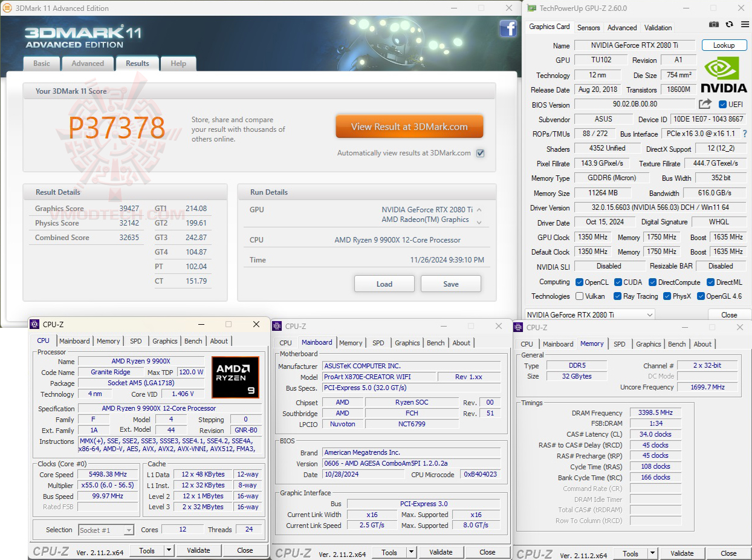Click Driver Version field in GPU-Z
This screenshot has width=752, height=560.
point(660,207)
